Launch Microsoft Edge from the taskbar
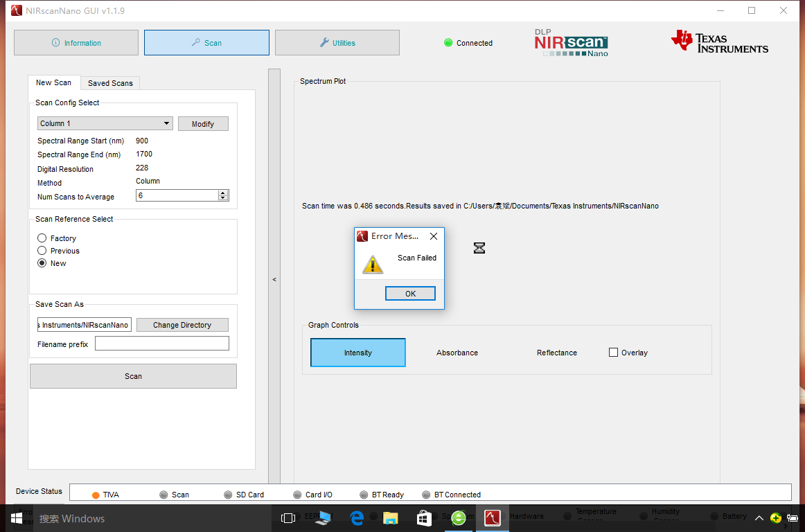This screenshot has width=805, height=532. tap(357, 518)
